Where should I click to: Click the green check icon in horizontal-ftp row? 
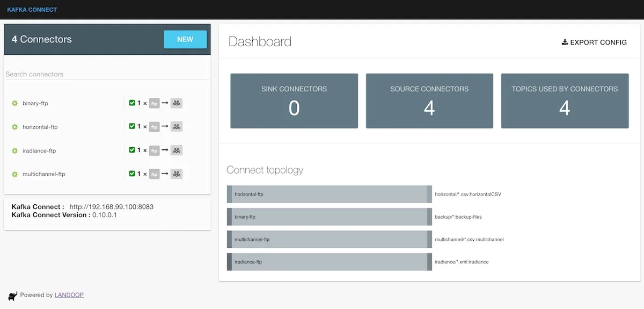[x=132, y=126]
